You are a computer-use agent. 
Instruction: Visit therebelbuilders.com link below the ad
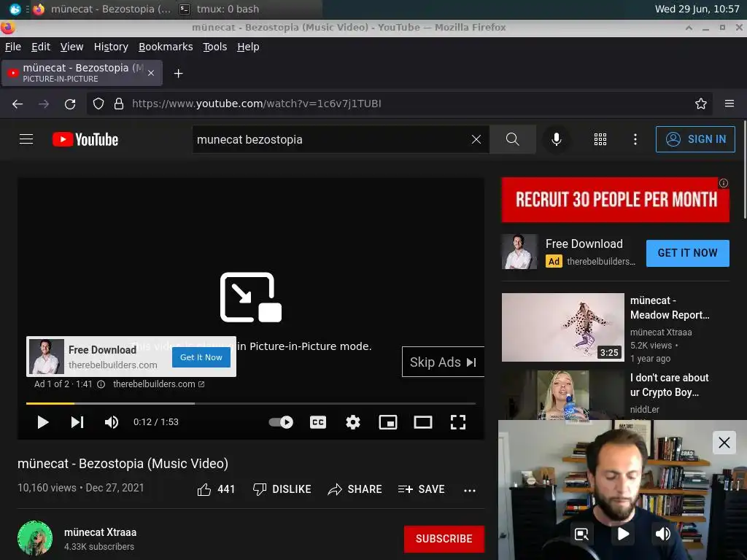coord(158,384)
